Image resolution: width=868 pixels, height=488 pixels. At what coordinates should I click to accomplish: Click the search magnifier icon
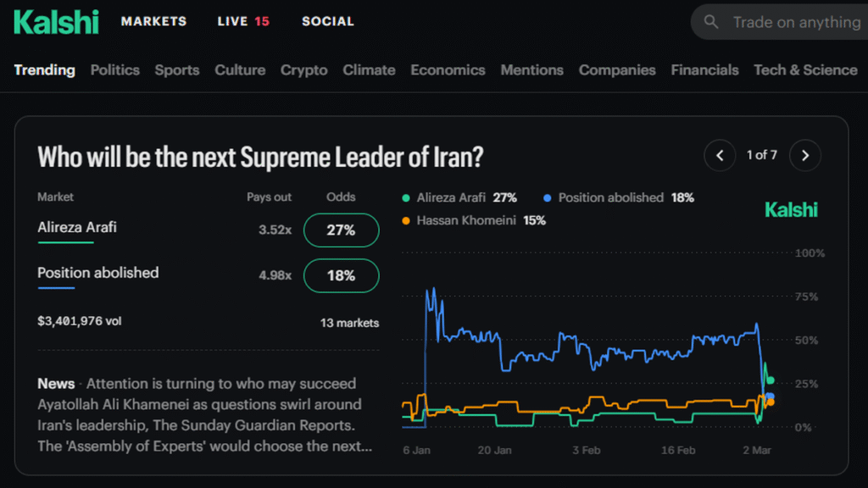coord(712,22)
